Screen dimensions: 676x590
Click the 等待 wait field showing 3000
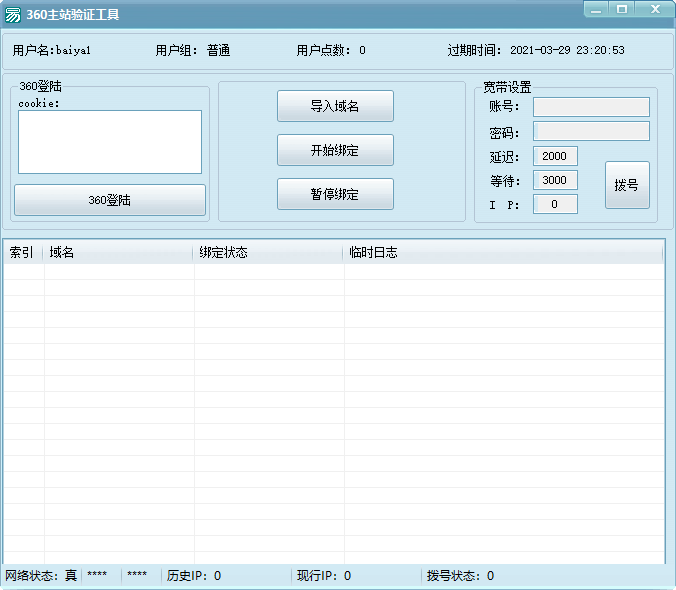[555, 180]
